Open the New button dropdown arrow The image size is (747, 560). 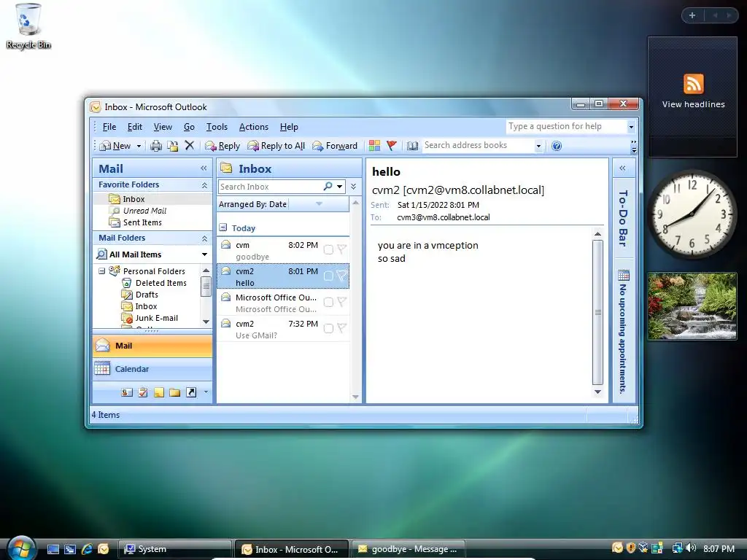139,146
